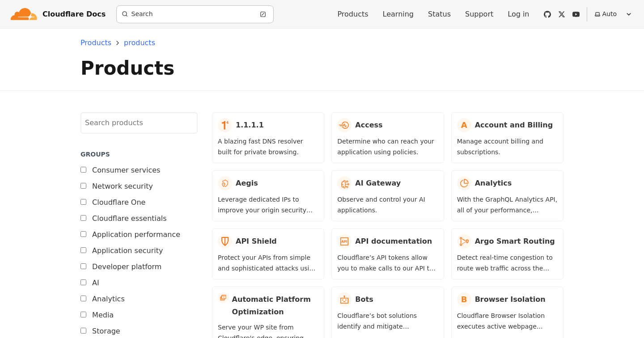Click the Automatic Platform Optimization icon
This screenshot has height=338, width=644.
click(223, 298)
